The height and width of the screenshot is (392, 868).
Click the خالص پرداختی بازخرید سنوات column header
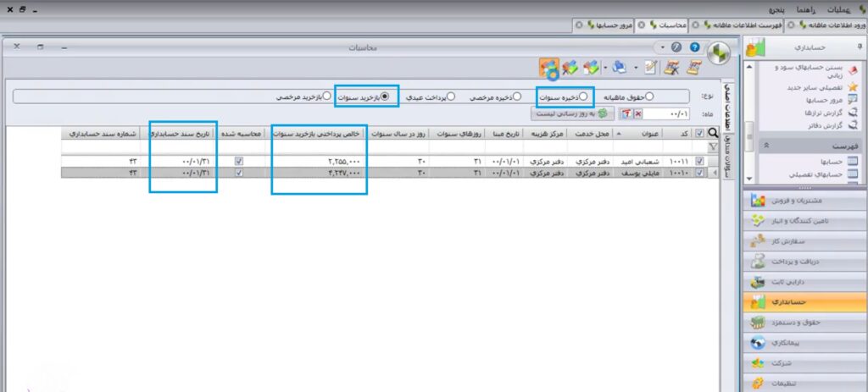(318, 133)
